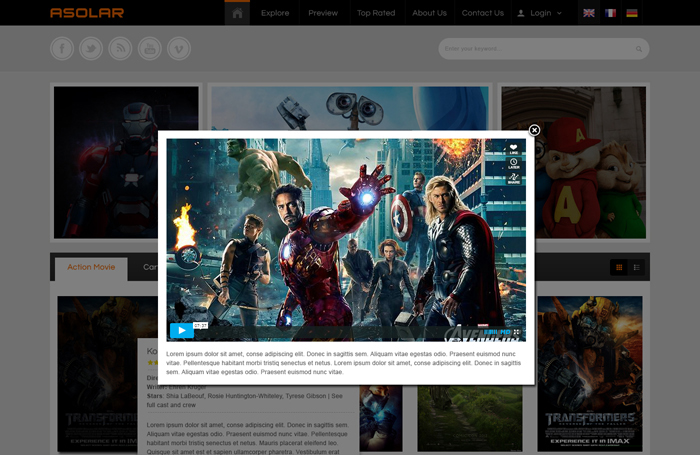Open the Top Rated menu item

[x=376, y=13]
